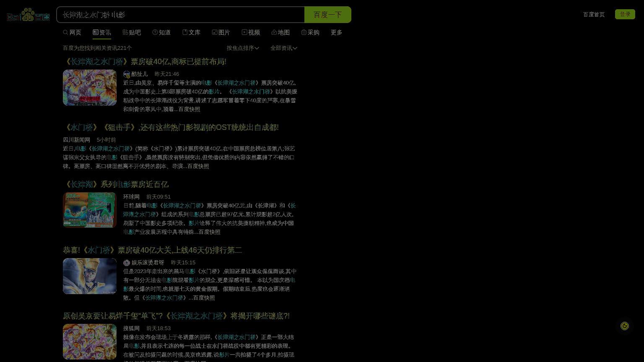Open the 采购 tab

(310, 32)
